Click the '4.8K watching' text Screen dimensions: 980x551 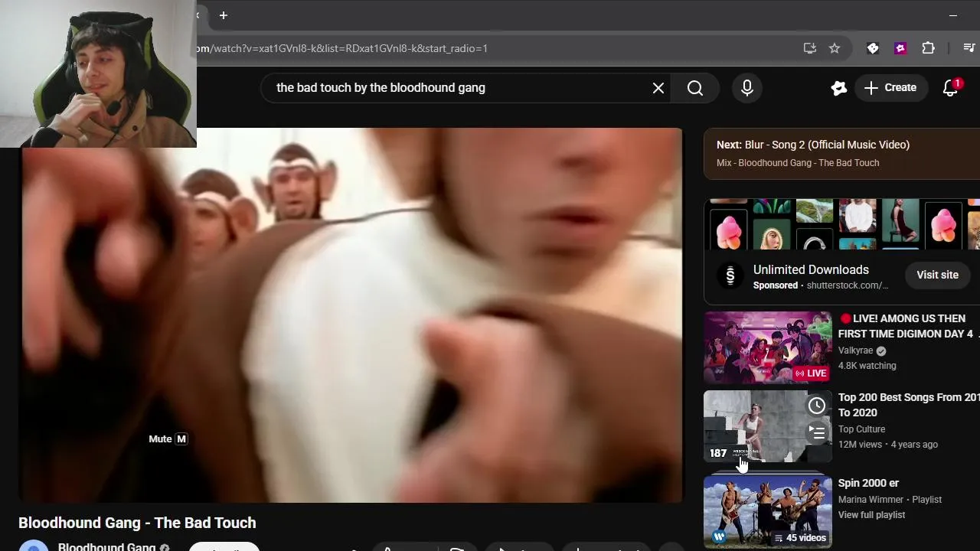[x=867, y=366]
